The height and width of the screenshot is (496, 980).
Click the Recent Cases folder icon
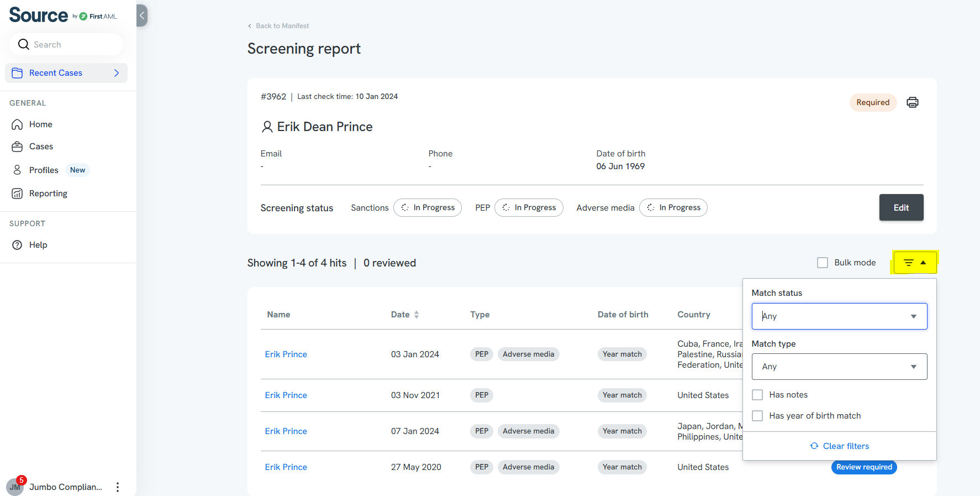[17, 73]
